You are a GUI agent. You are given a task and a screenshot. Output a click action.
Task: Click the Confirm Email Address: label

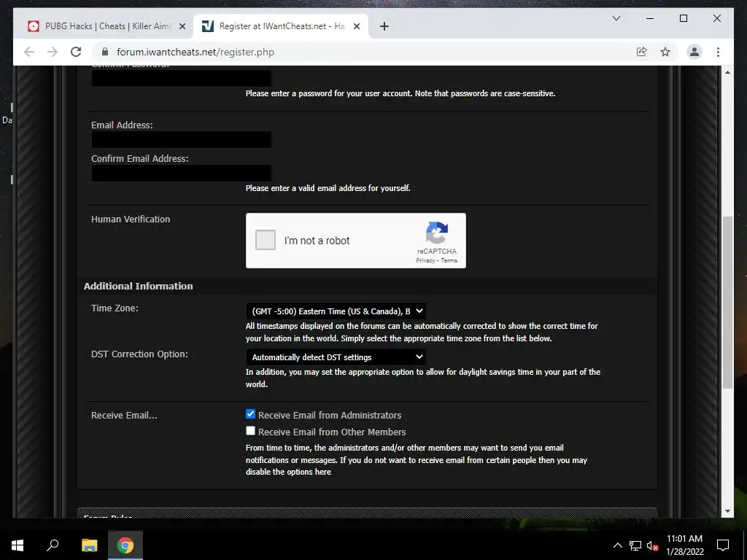139,158
